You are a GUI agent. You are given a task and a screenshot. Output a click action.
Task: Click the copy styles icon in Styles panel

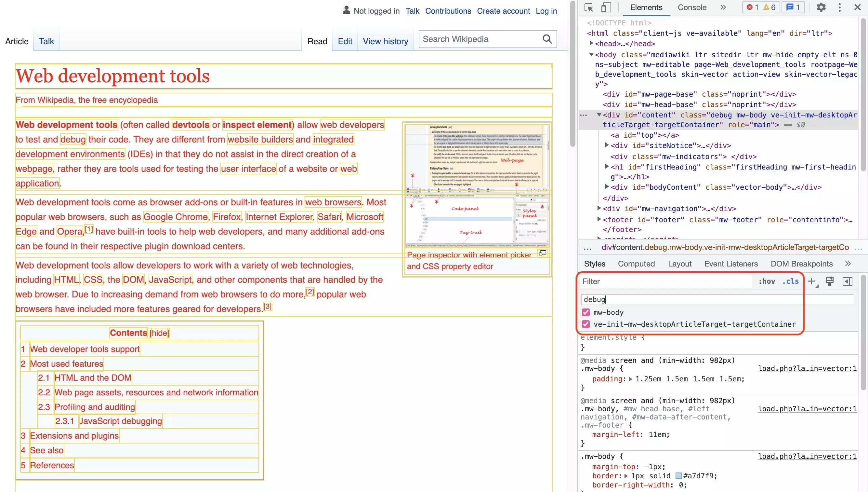coord(830,281)
